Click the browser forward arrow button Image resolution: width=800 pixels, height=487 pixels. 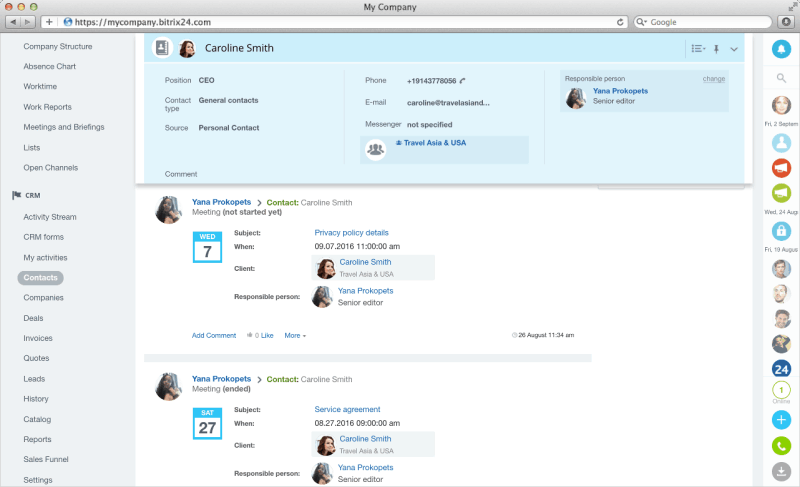click(28, 22)
